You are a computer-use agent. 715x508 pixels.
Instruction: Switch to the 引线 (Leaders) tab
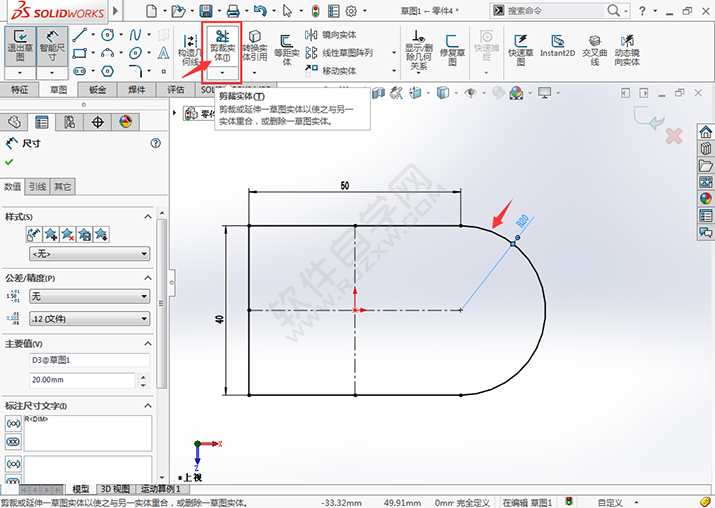point(37,187)
